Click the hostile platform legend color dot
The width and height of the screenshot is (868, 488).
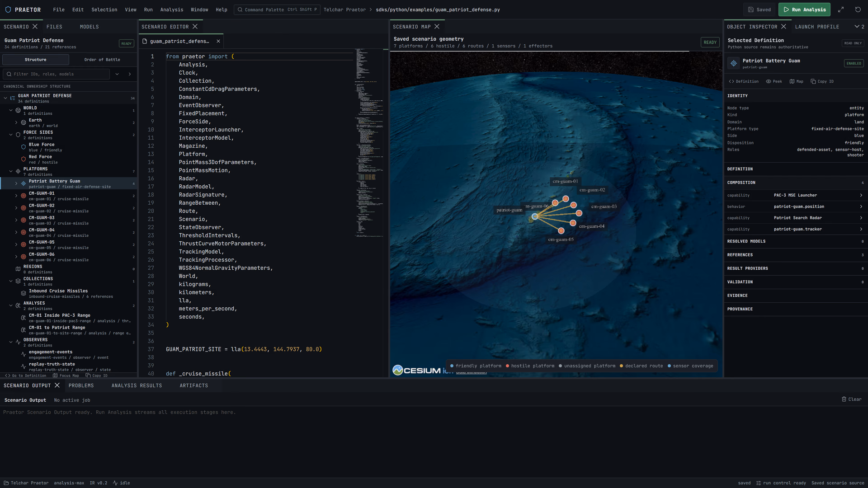coord(507,366)
